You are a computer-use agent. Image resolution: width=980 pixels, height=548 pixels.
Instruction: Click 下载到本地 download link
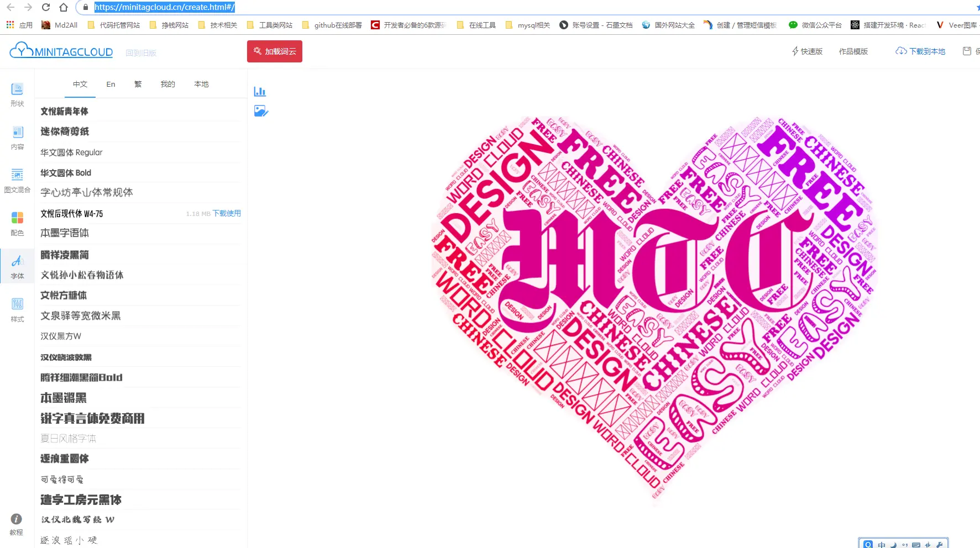point(920,51)
